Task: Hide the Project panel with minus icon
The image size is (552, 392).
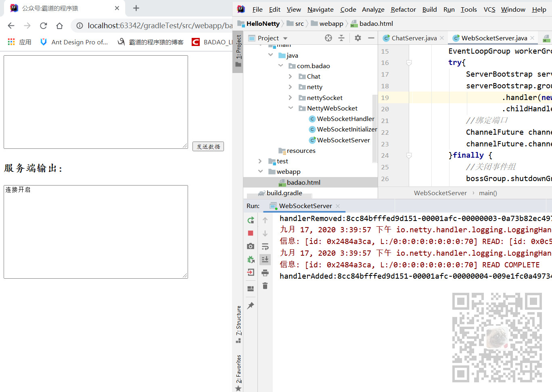Action: tap(371, 38)
